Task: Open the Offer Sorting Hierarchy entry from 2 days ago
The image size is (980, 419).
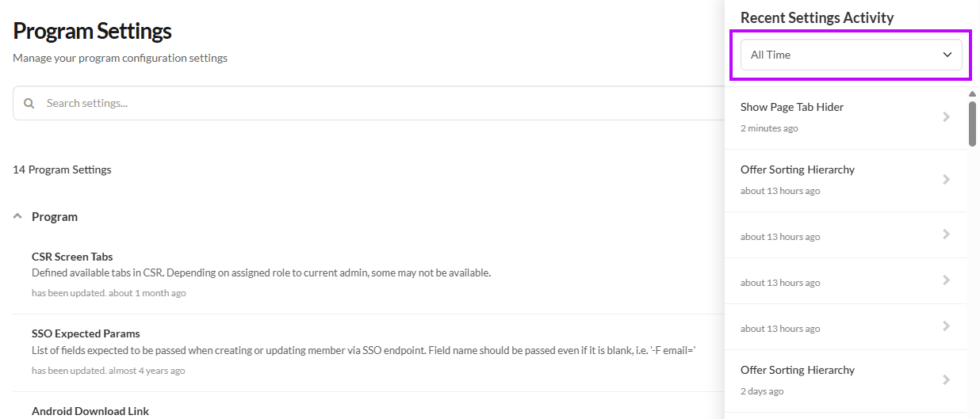Action: pos(798,370)
